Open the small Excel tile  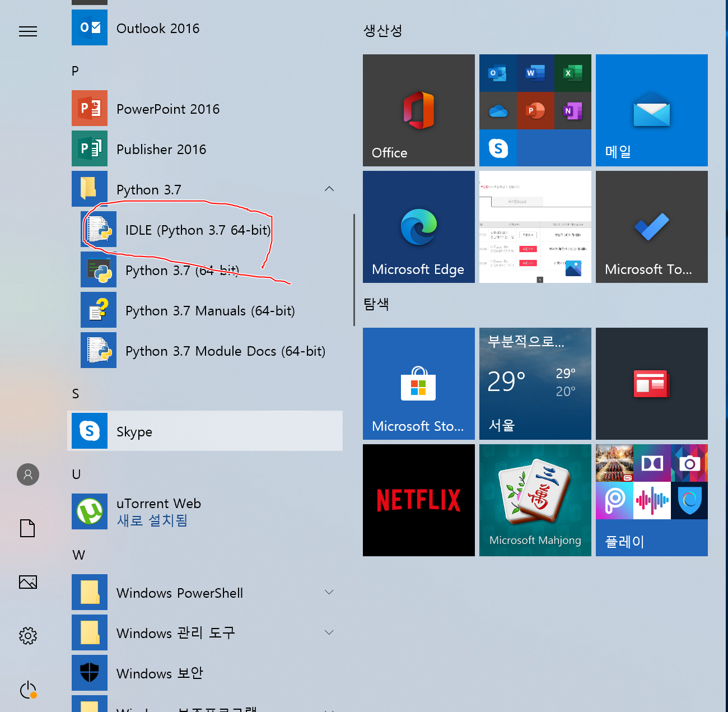(573, 73)
